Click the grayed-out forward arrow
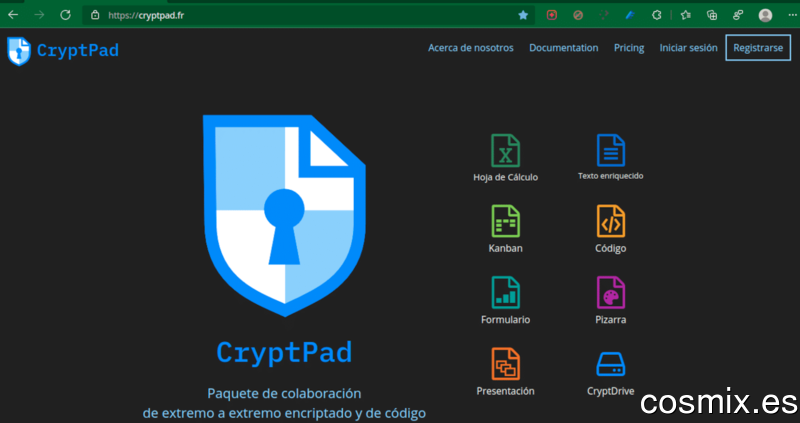 39,15
